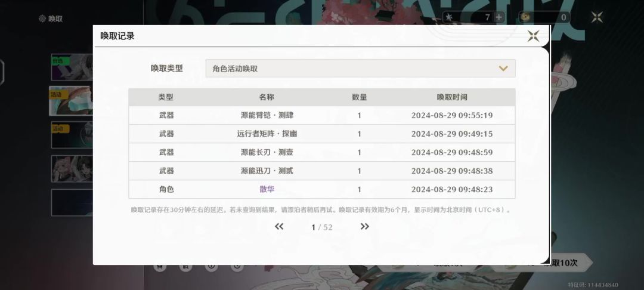Open the banner thumbnail with pink-haired character

pos(72,168)
